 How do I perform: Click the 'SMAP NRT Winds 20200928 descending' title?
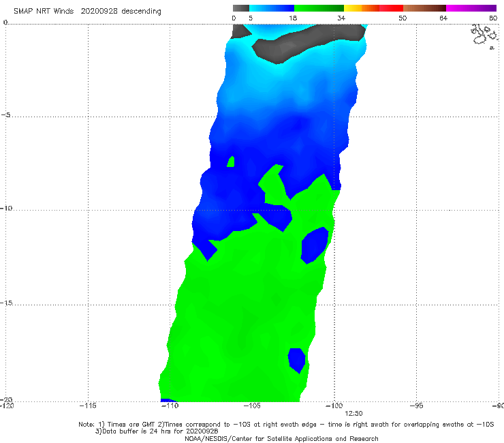87,11
